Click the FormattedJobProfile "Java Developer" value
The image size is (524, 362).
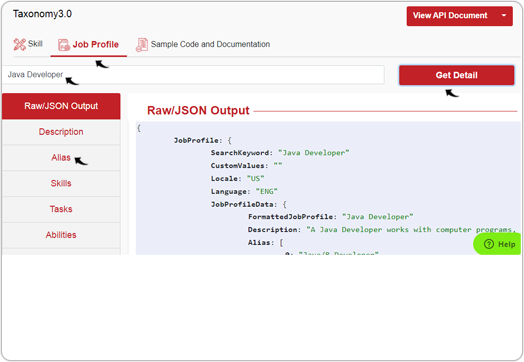coord(378,217)
